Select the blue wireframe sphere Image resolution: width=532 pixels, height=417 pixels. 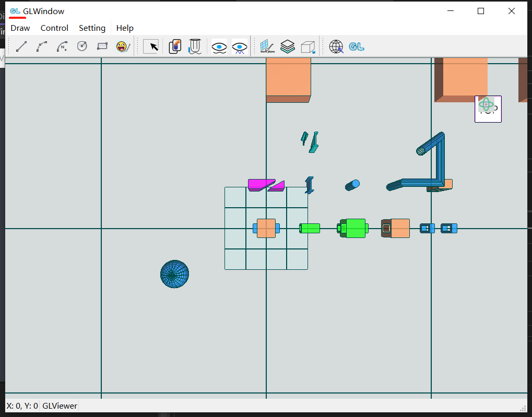pyautogui.click(x=174, y=274)
